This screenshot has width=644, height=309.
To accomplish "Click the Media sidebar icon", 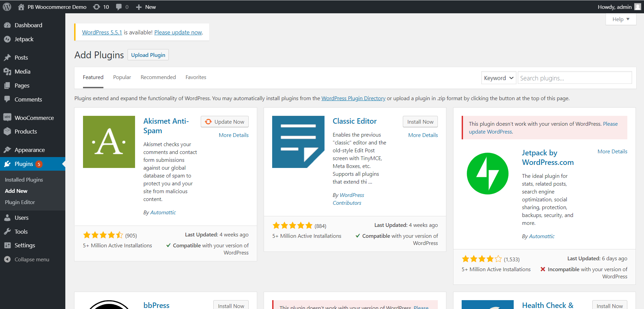I will tap(7, 72).
